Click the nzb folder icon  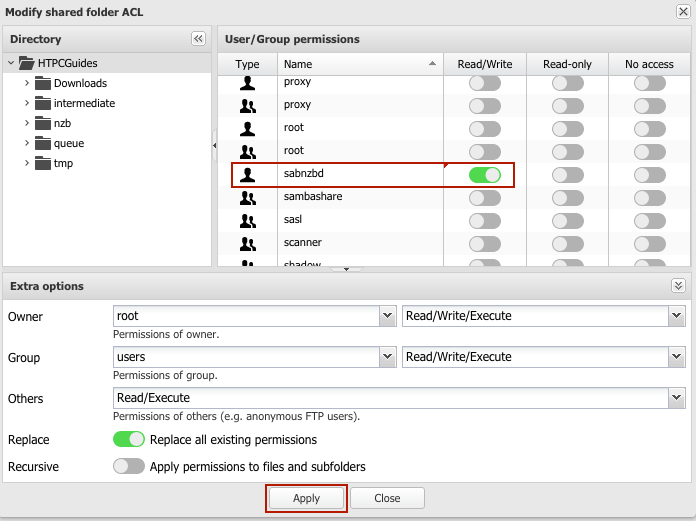tap(43, 123)
